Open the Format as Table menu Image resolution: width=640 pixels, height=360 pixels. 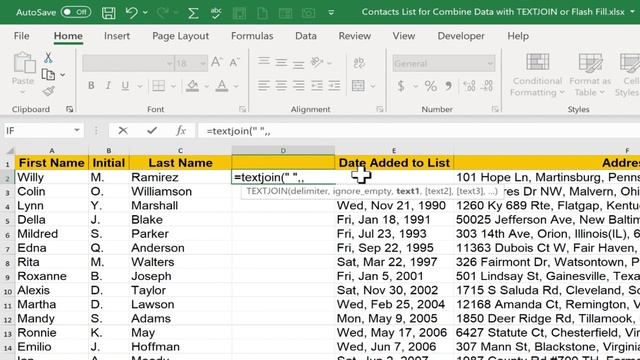point(590,75)
